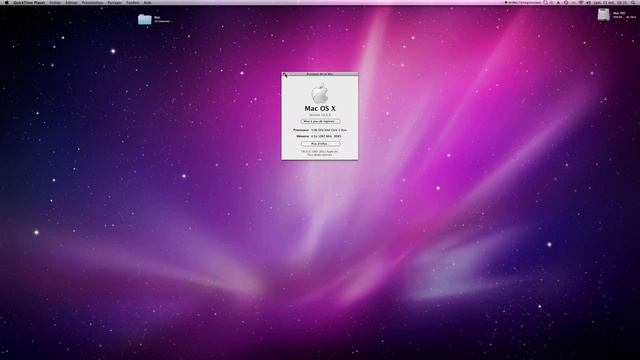This screenshot has width=640, height=360.
Task: Click the Mac OS X heading text
Action: pyautogui.click(x=320, y=109)
